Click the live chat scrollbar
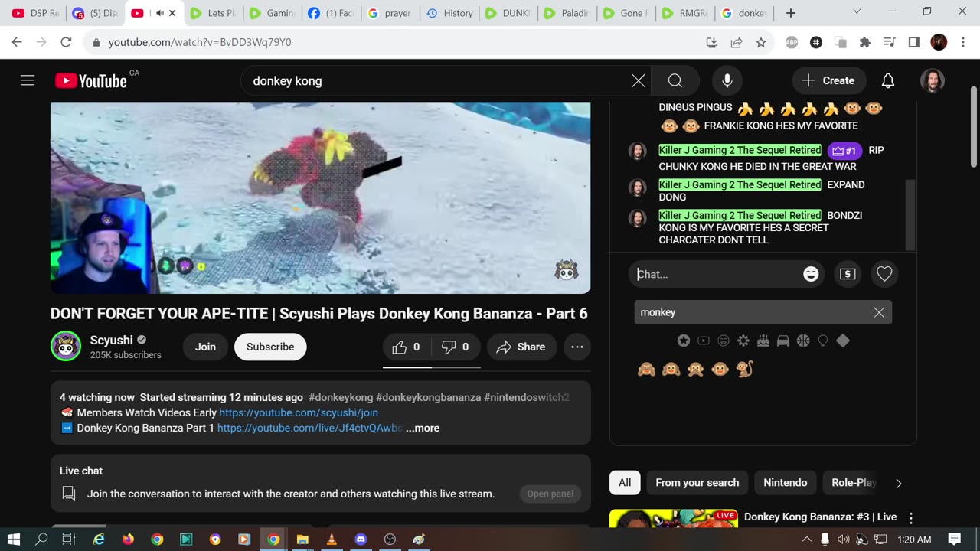The image size is (980, 551). [910, 214]
